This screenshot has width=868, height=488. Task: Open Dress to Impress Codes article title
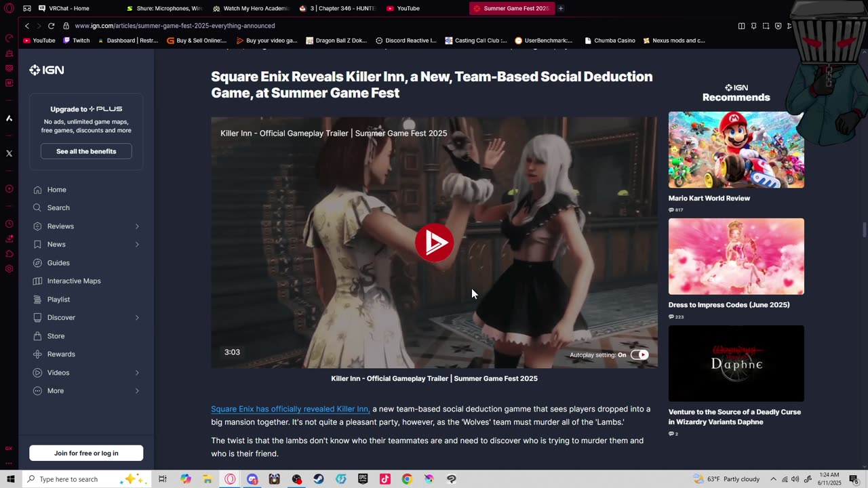tap(729, 305)
